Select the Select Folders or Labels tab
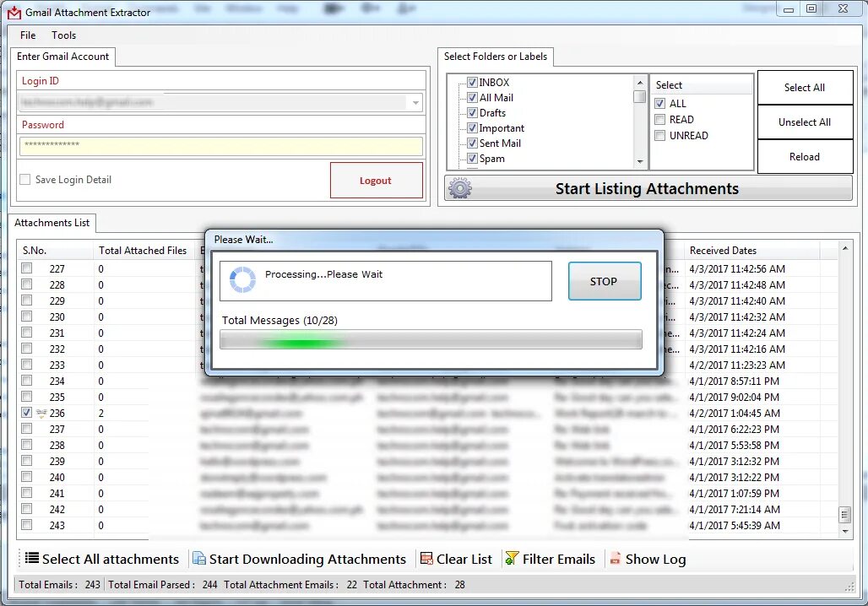Screen dimensions: 868x606 tap(496, 57)
